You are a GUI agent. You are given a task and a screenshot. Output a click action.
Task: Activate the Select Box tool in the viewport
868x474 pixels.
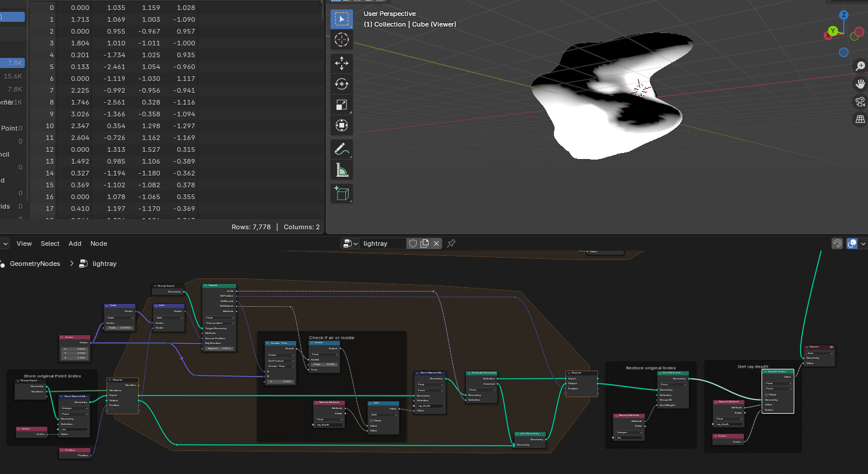[x=341, y=19]
